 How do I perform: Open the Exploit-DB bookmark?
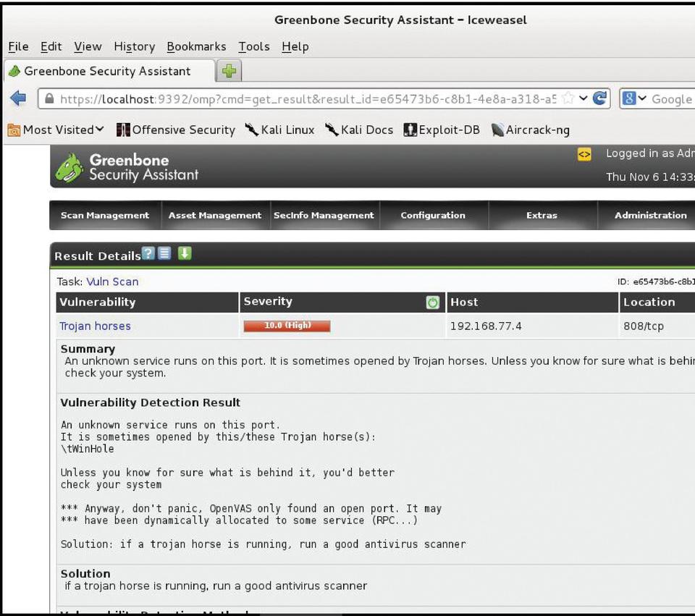(442, 130)
